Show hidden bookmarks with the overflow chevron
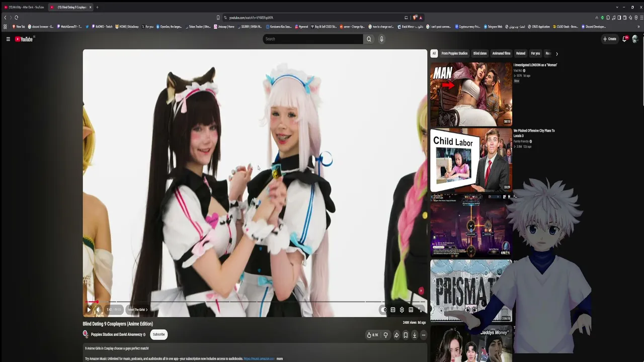 639,27
